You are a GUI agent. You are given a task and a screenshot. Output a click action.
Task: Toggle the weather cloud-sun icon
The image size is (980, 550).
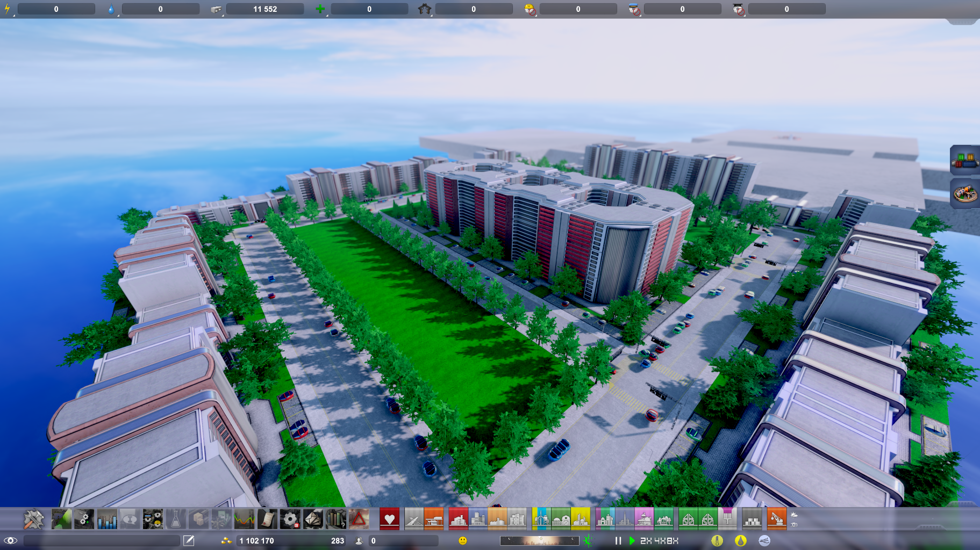coord(794,515)
